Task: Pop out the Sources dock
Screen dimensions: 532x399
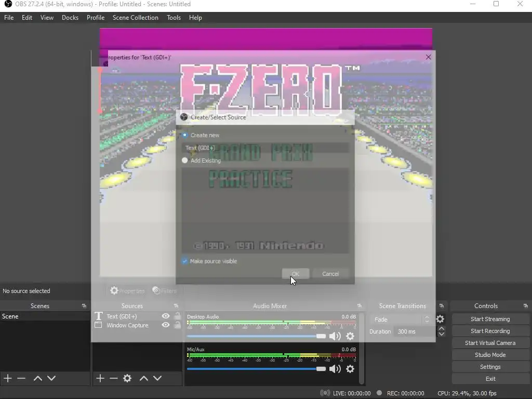Action: (176, 306)
